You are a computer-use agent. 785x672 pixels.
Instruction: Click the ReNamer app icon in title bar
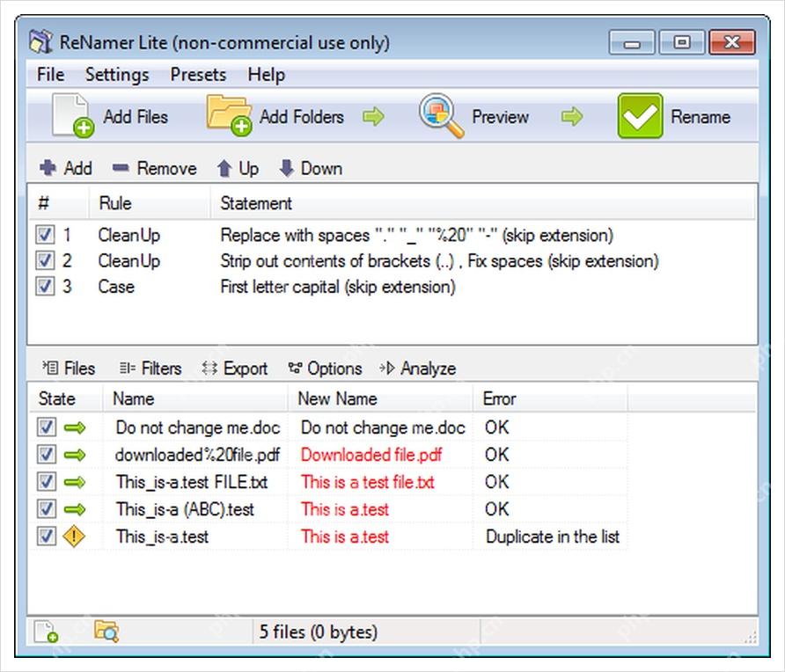[x=40, y=42]
